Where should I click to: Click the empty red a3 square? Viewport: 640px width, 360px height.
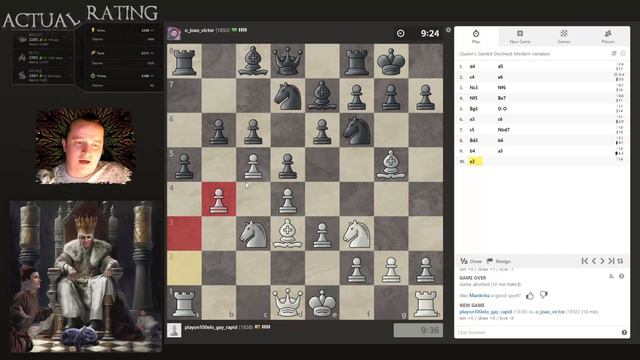click(x=184, y=233)
